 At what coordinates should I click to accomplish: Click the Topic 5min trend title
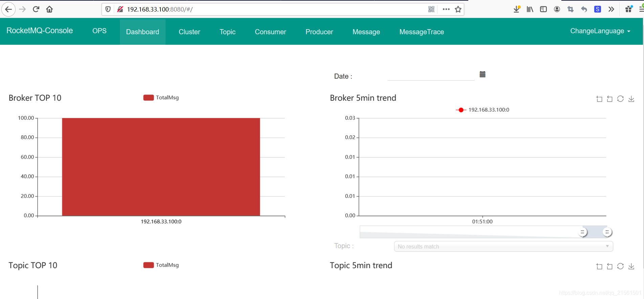click(361, 265)
